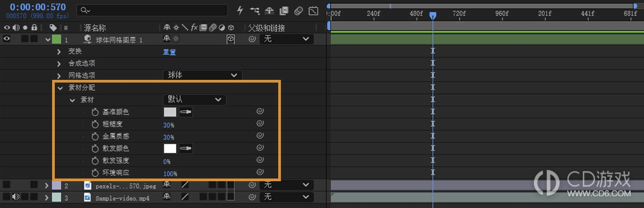Click the 3D cube switch on 球体网格图层 1

point(231,39)
